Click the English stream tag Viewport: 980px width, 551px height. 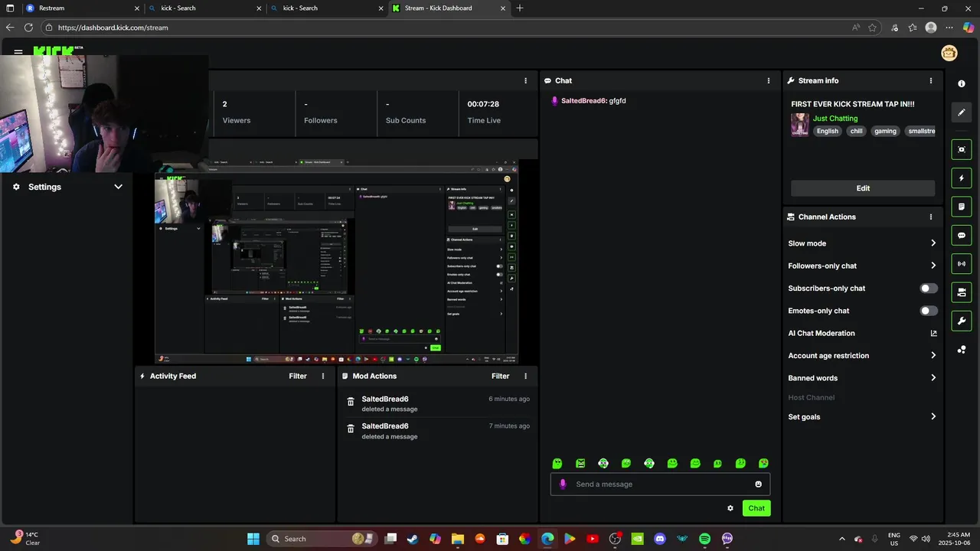pyautogui.click(x=828, y=131)
